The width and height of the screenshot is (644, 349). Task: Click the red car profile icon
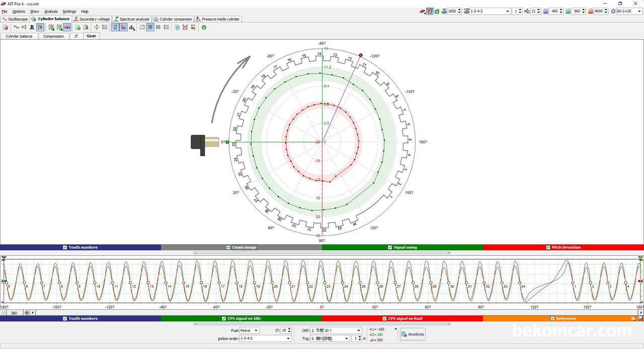422,11
